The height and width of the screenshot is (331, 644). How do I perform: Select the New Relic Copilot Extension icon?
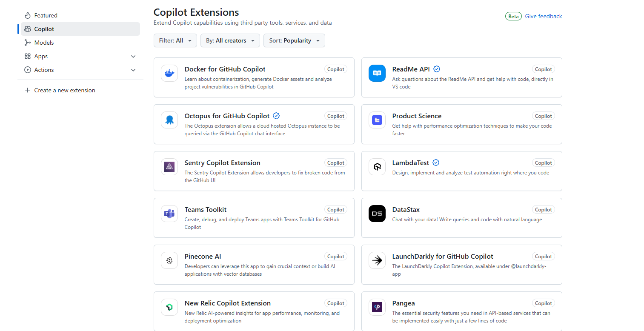point(169,307)
